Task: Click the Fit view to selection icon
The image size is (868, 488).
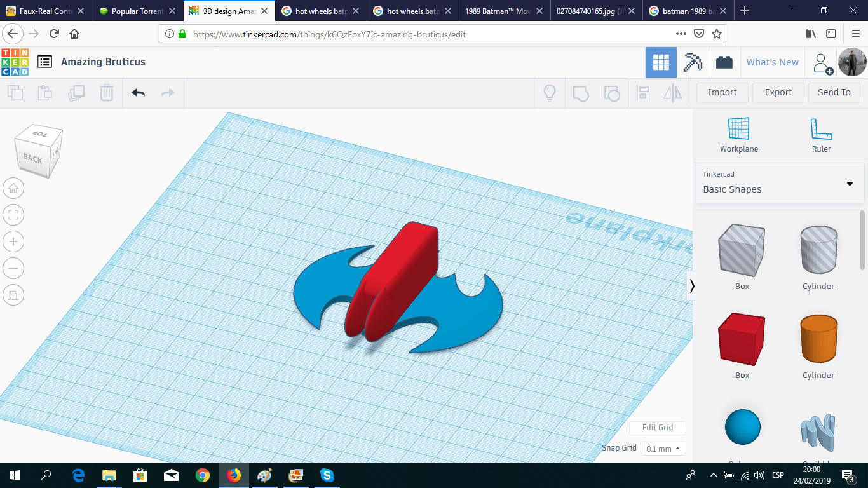Action: (13, 215)
